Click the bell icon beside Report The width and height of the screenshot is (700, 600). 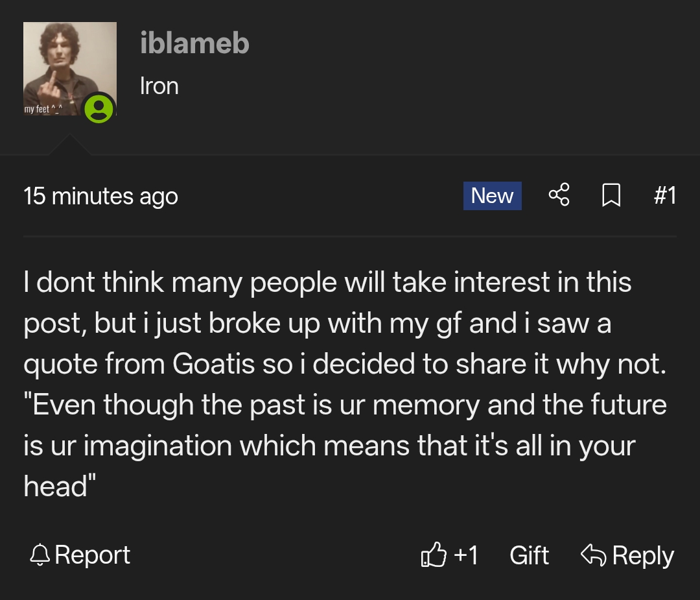click(40, 555)
